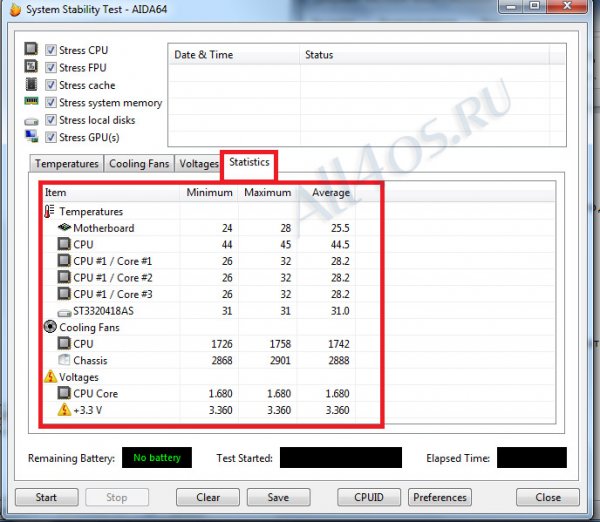600x522 pixels.
Task: Select the Motherboard temperature row
Action: coord(103,228)
